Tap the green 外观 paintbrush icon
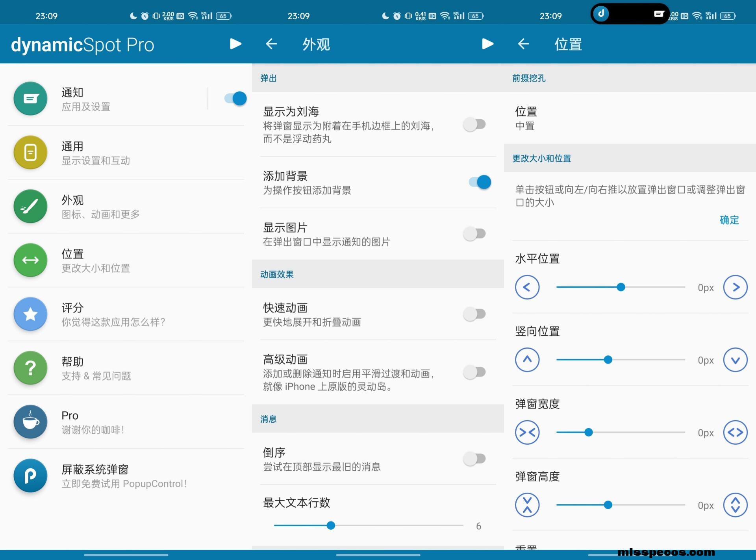Screen dimensions: 756x560 click(30, 206)
